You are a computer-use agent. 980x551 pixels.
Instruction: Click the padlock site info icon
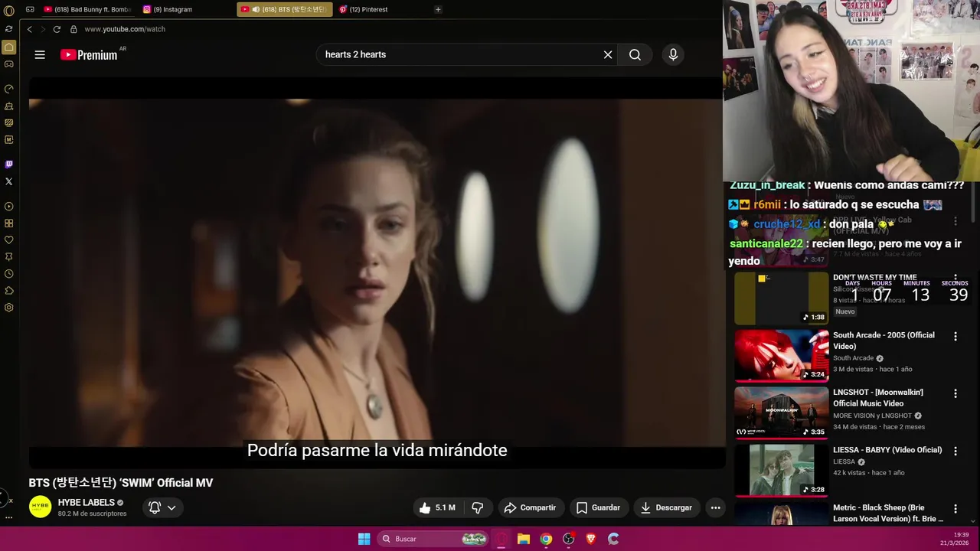pos(73,29)
